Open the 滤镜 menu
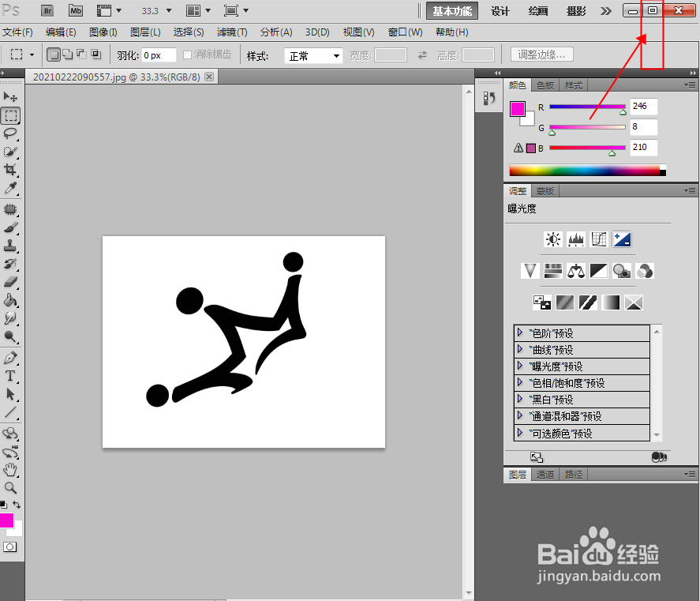Screen dimensions: 700x601 (231, 32)
